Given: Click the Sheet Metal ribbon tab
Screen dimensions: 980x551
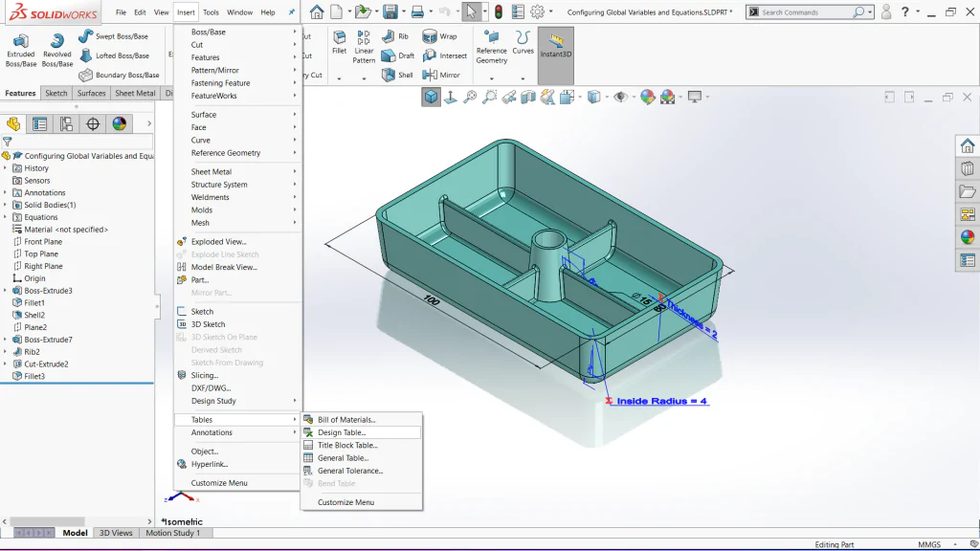Looking at the screenshot, I should (135, 93).
